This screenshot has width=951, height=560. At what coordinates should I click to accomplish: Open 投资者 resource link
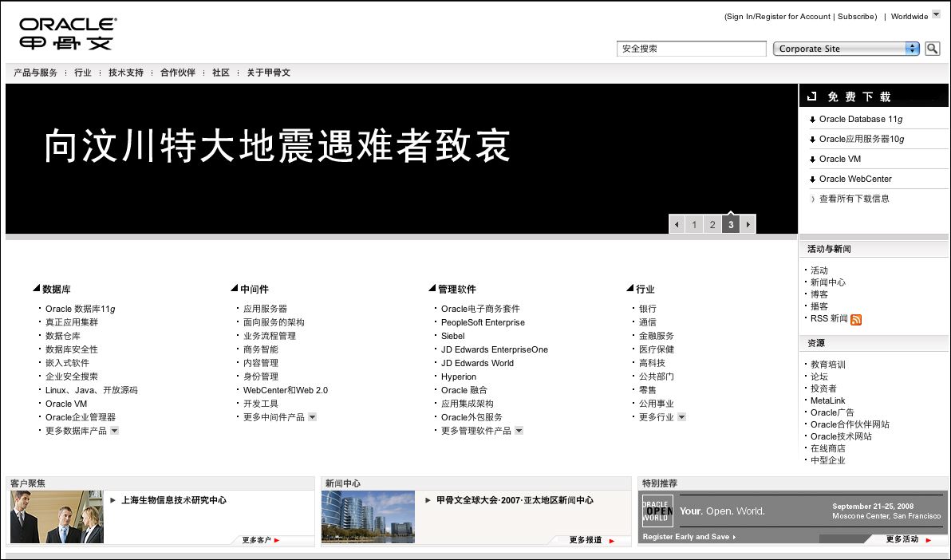(823, 388)
